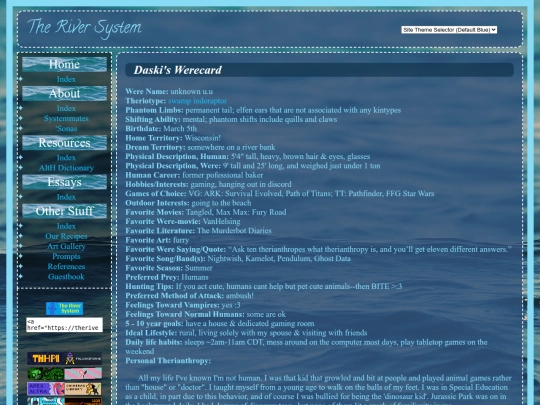Click the pink and blue striped badge
The image size is (540, 405).
click(x=83, y=374)
